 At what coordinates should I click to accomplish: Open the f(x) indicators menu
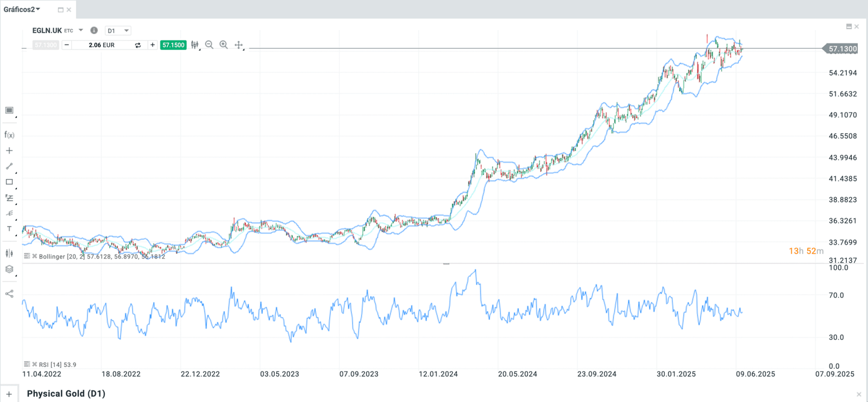click(x=9, y=135)
